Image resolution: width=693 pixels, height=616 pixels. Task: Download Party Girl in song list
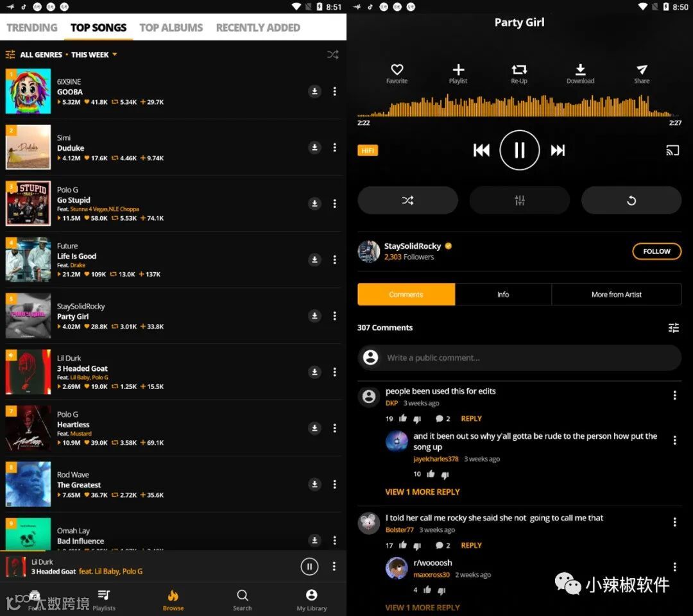pyautogui.click(x=314, y=316)
